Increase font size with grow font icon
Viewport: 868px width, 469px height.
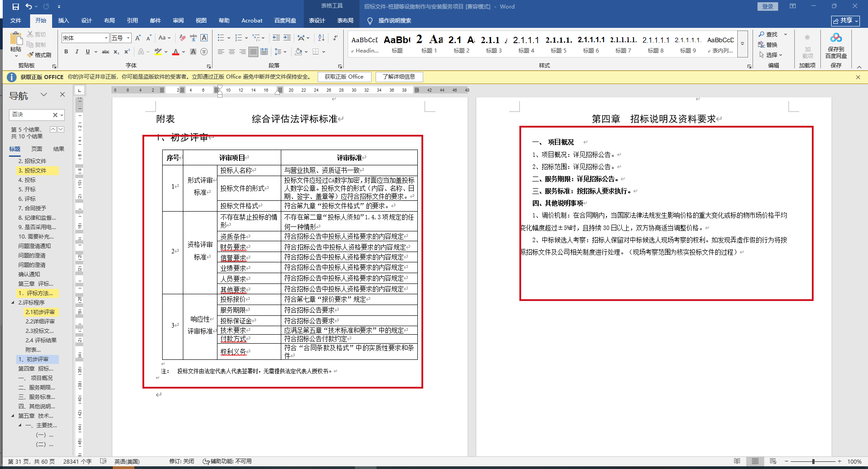[x=138, y=38]
